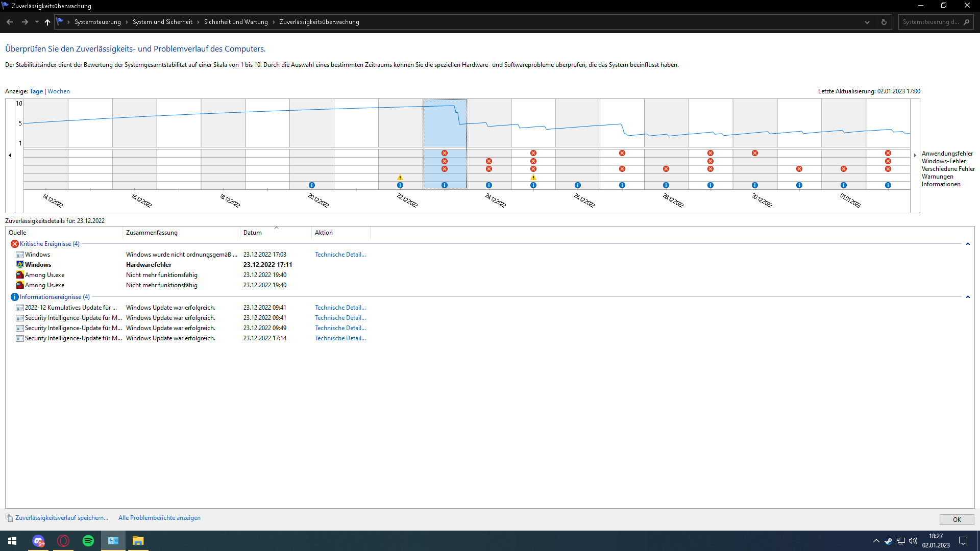Open Spotify from the taskbar
This screenshot has height=551, width=980.
[88, 541]
